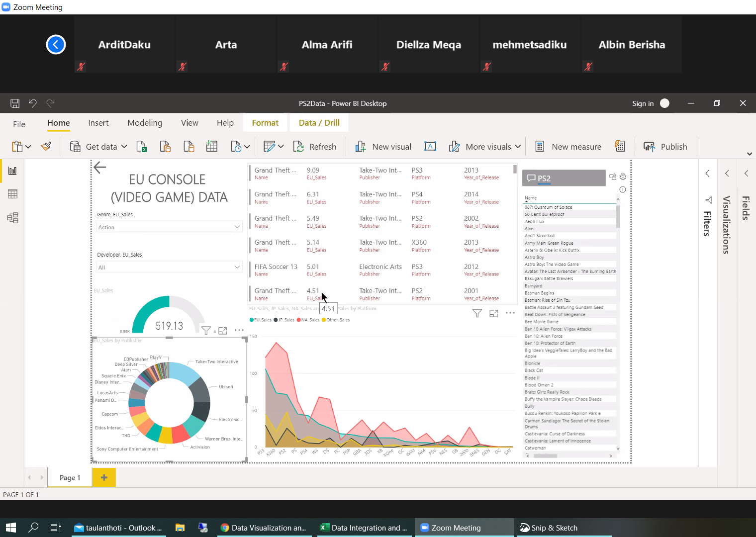Open the Developer slicer dropdown showing All

click(x=237, y=268)
